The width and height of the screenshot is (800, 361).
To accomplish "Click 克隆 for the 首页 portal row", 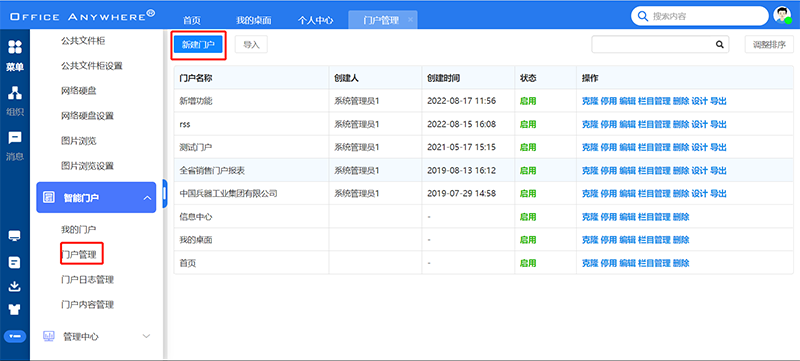I will click(x=590, y=263).
